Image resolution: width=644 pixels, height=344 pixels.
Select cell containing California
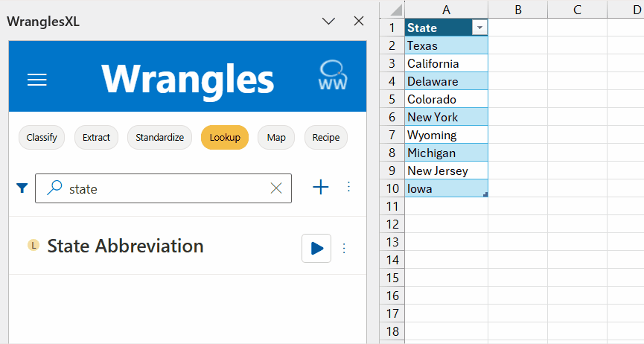click(446, 63)
